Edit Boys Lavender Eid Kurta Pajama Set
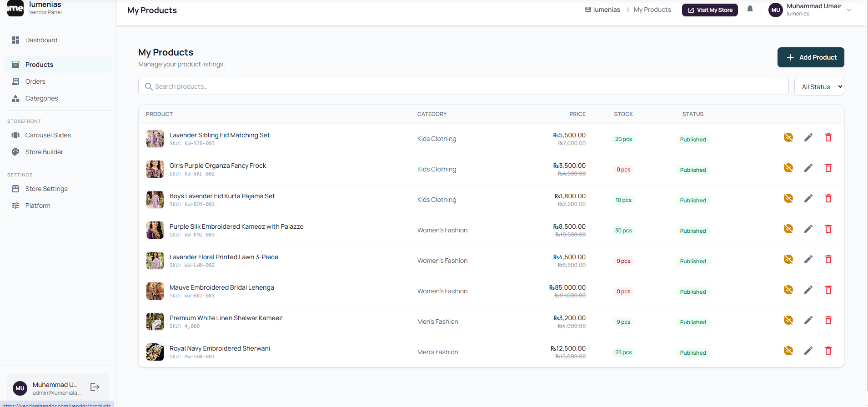This screenshot has width=868, height=407. pos(808,198)
